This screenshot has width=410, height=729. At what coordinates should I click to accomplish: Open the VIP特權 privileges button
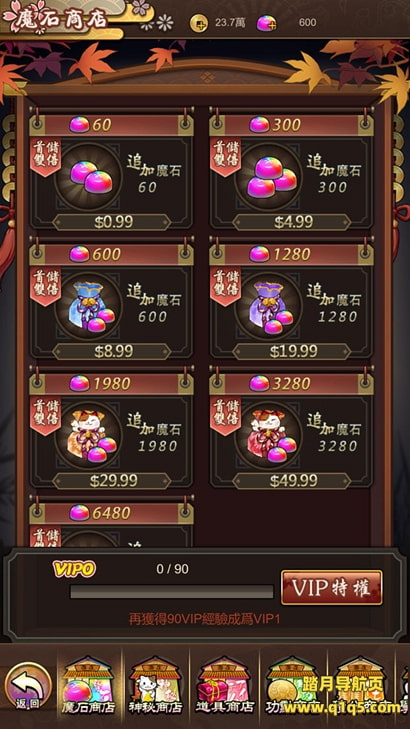331,588
